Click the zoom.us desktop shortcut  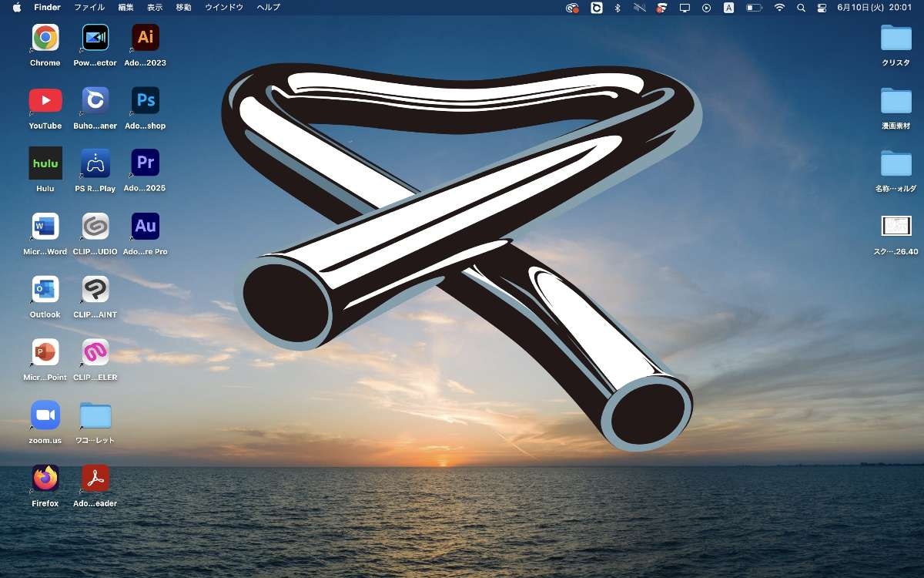[x=45, y=415]
